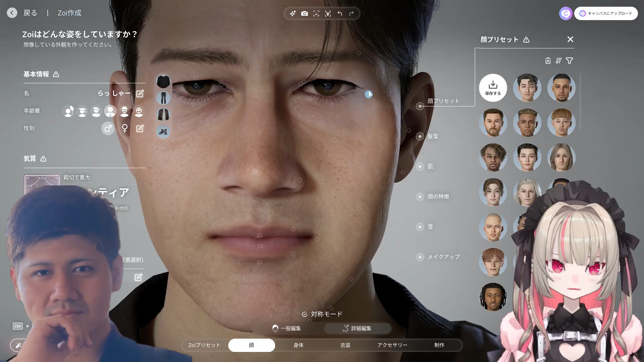Show the 気質 warning info icon

point(43,159)
